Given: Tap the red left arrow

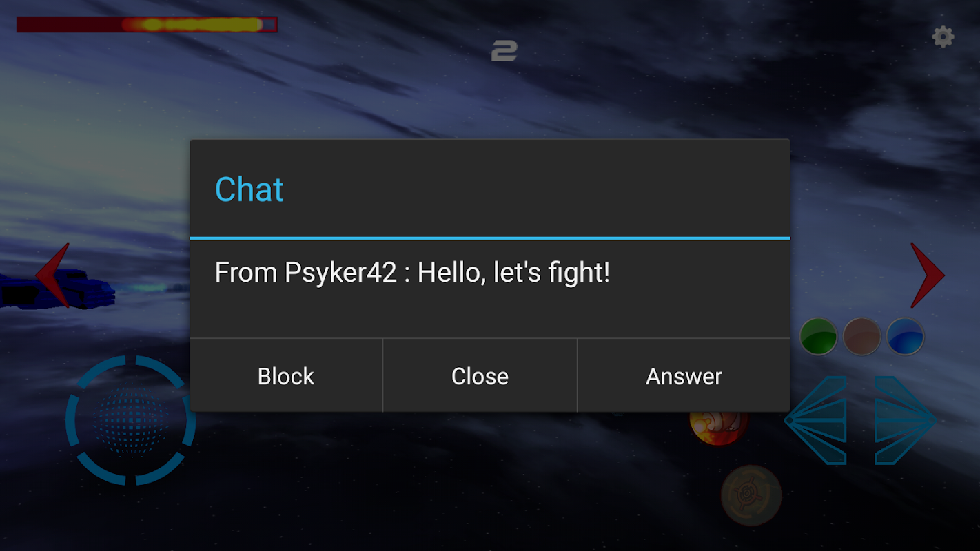Looking at the screenshot, I should pos(52,275).
